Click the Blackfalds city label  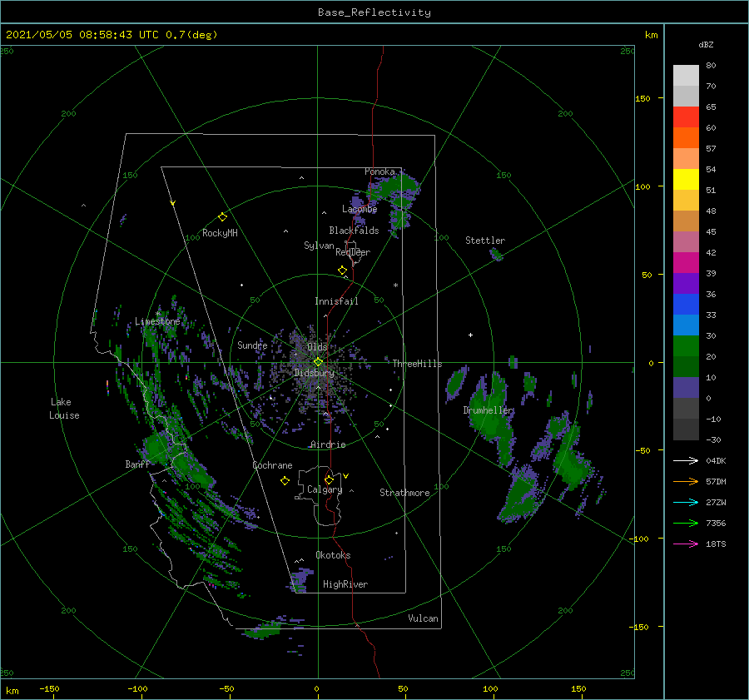coord(354,231)
